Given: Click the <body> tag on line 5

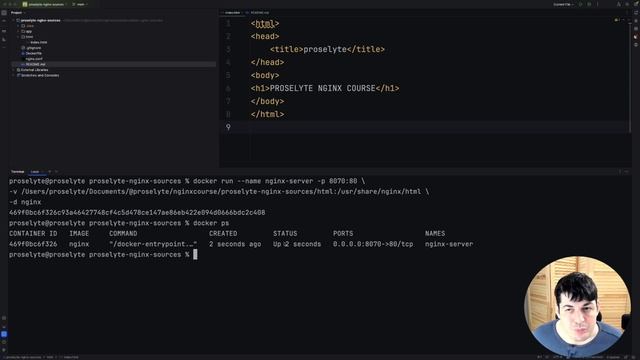Looking at the screenshot, I should tap(265, 76).
